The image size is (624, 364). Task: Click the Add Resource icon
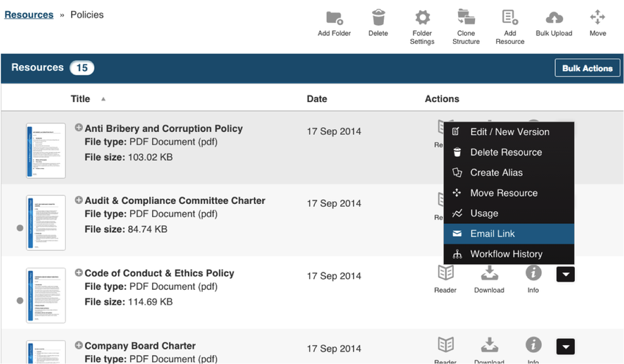pyautogui.click(x=509, y=18)
